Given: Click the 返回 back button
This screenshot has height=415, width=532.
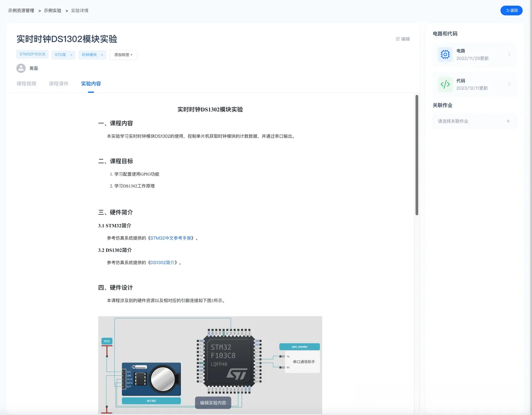Looking at the screenshot, I should click(511, 10).
